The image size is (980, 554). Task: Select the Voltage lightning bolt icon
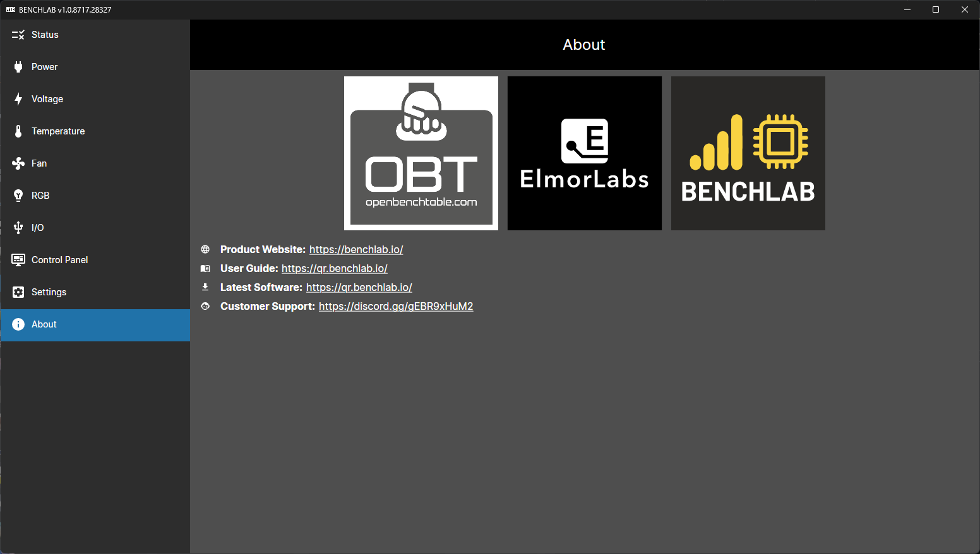pos(18,99)
